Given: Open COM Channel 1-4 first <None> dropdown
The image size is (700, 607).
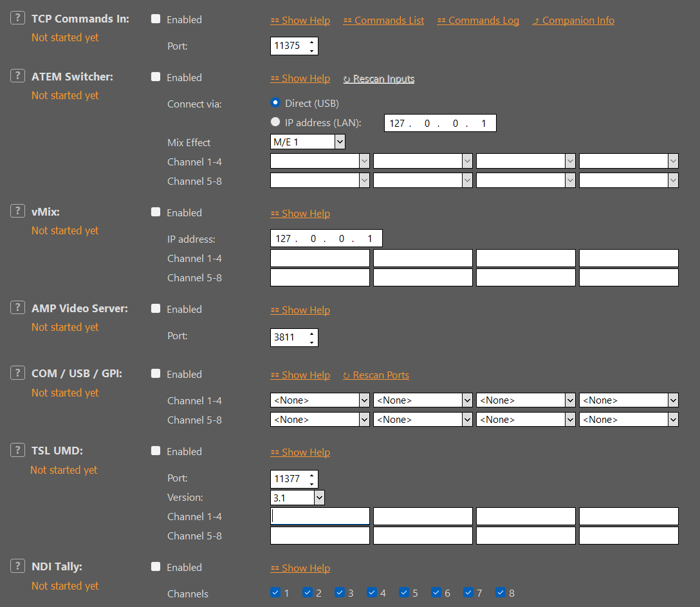Looking at the screenshot, I should (320, 400).
